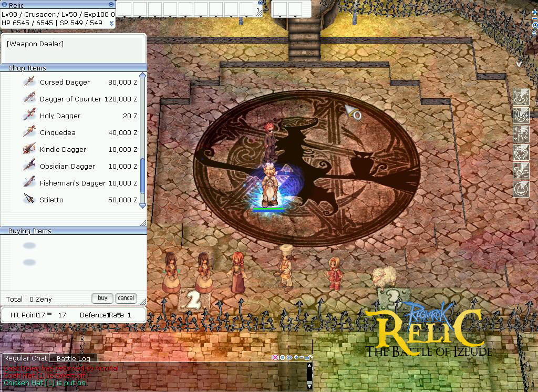This screenshot has height=392, width=538.
Task: Click the mortar and pestle buff icon
Action: click(x=521, y=116)
